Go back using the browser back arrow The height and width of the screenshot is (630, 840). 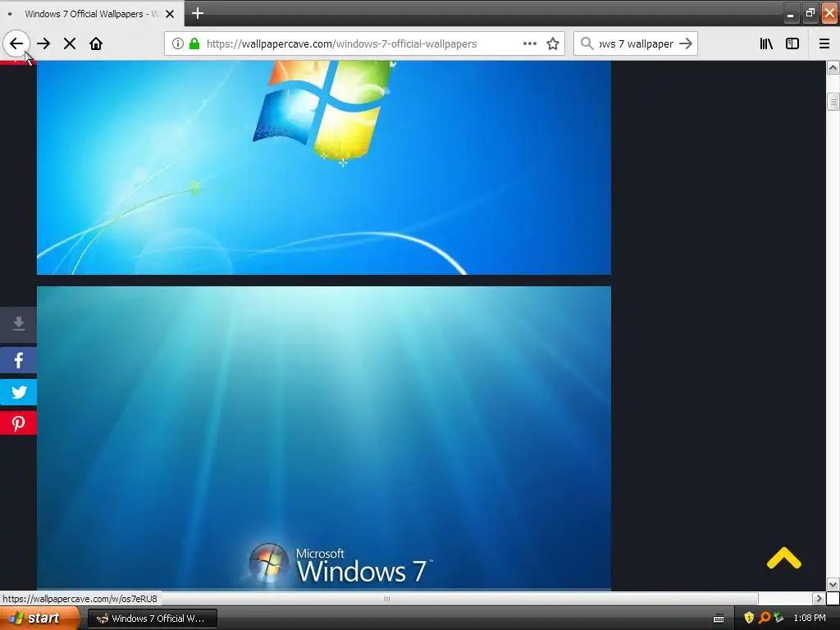(16, 43)
